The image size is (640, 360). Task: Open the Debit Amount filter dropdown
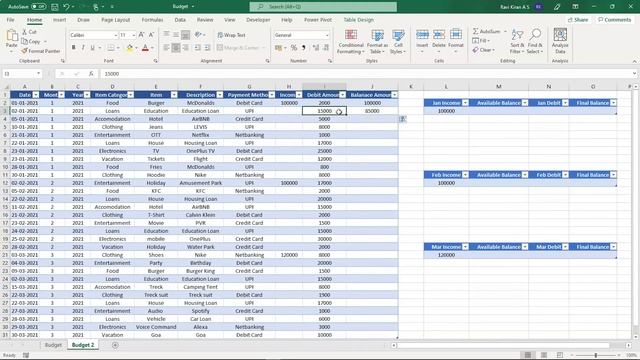tap(342, 95)
